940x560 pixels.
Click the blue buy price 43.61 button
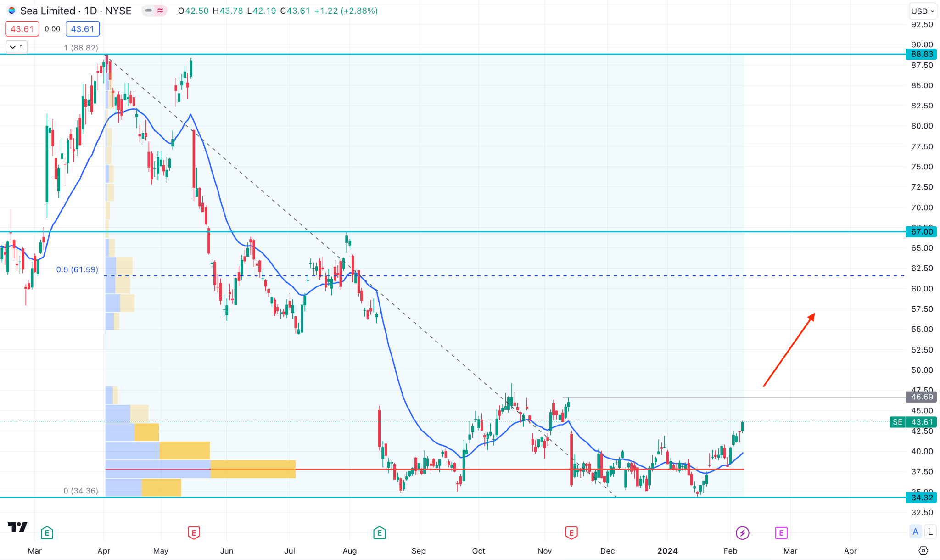(x=83, y=29)
